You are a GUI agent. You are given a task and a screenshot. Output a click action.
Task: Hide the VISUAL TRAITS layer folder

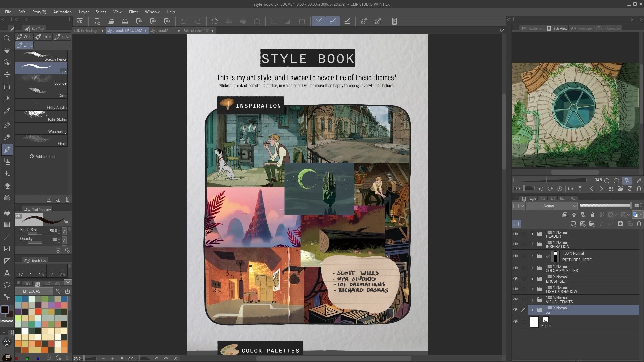(x=516, y=300)
